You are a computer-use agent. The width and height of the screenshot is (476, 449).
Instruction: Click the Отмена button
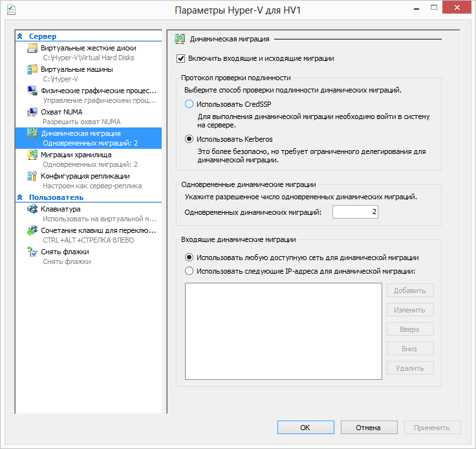[369, 428]
